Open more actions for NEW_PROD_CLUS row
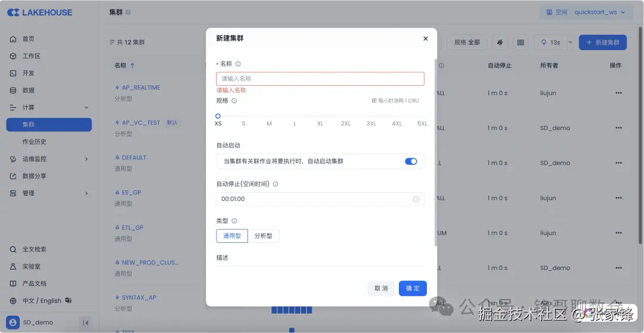This screenshot has width=644, height=333. (x=618, y=267)
